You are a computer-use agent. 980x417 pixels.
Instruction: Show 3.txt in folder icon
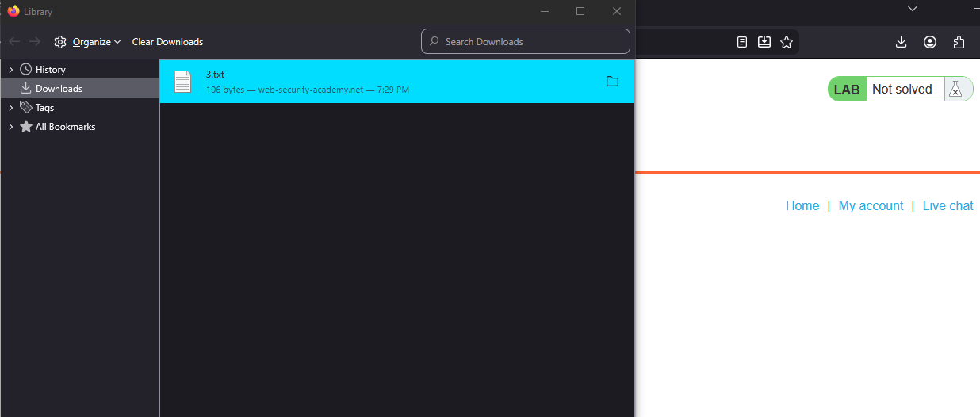click(612, 81)
